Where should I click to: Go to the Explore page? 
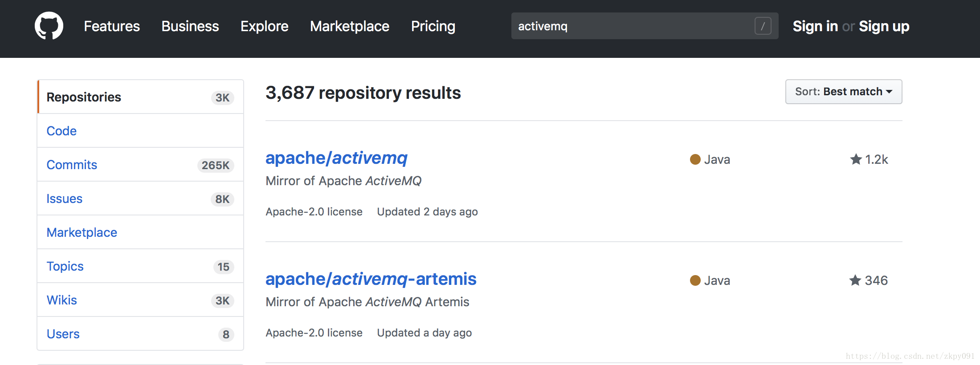(265, 26)
